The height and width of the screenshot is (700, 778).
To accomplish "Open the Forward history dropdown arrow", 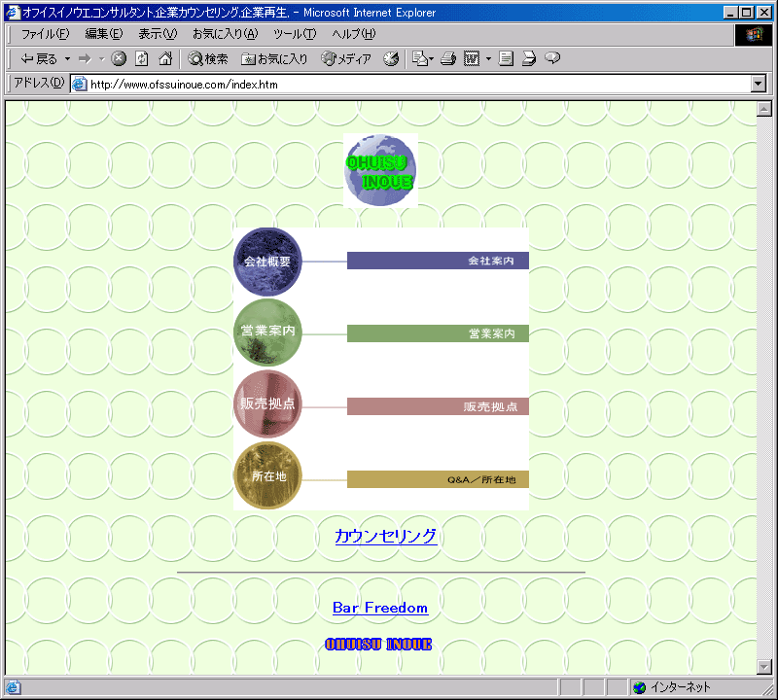I will [102, 59].
